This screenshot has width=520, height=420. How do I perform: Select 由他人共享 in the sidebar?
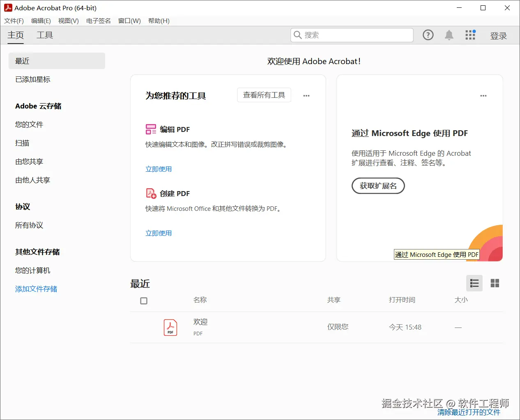(x=33, y=180)
